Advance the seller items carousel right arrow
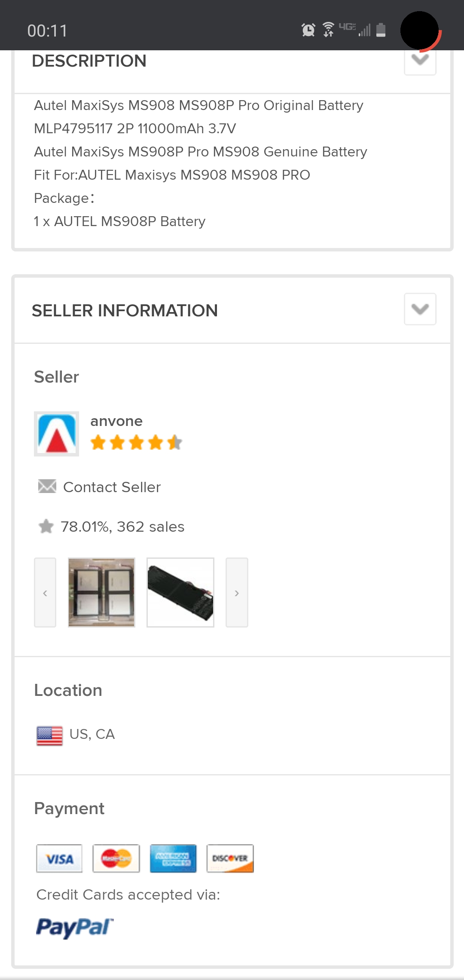Screen dimensions: 464x980 click(x=237, y=593)
